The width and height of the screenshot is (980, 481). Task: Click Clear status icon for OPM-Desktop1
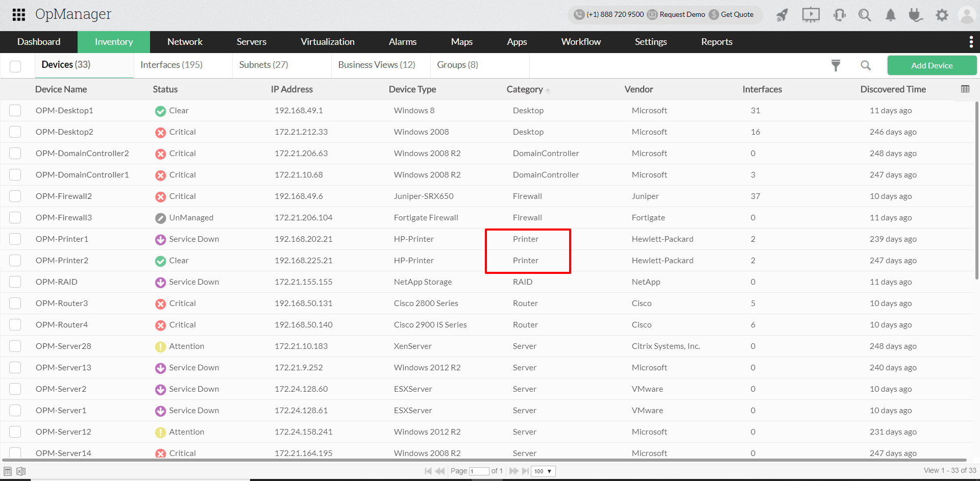[160, 111]
